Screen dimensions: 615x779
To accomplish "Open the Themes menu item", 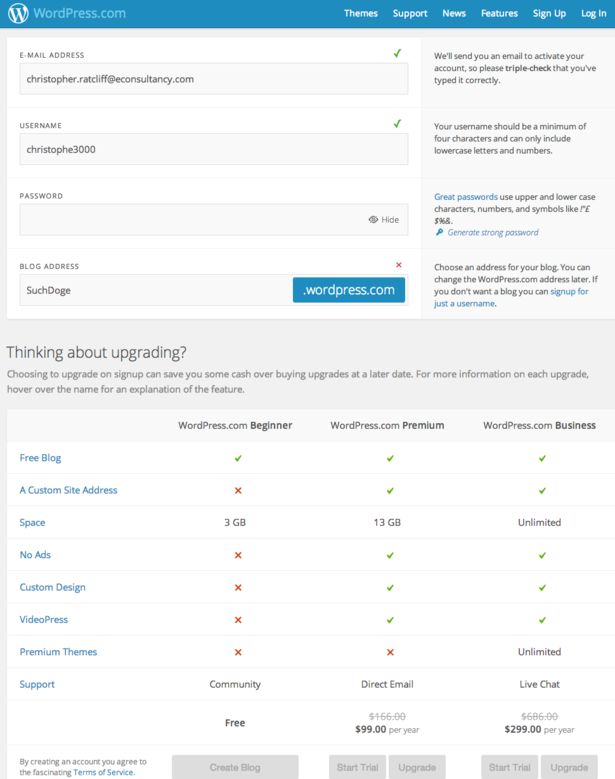I will tap(360, 14).
